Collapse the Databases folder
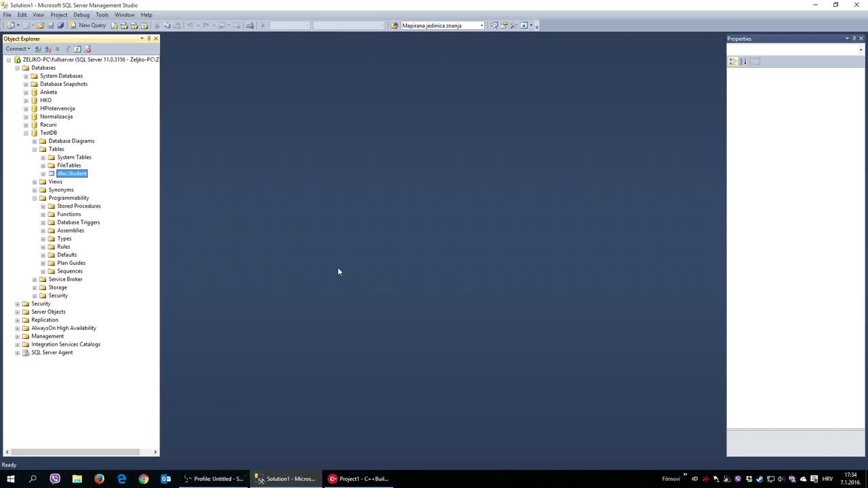This screenshot has height=488, width=868. [x=18, y=68]
